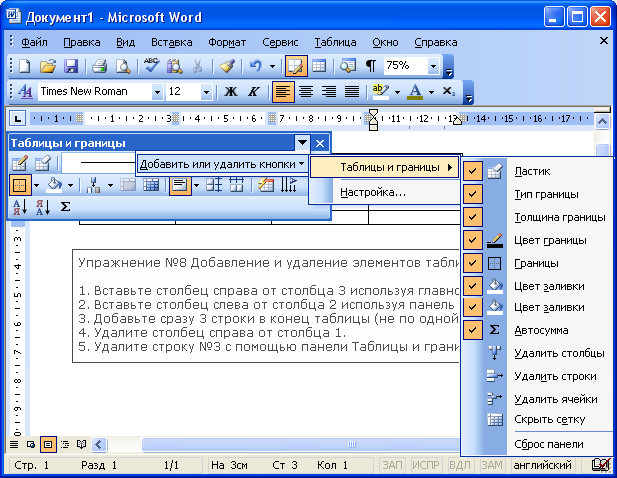
Task: Sort ascending in Tables and Borders toolbar
Action: click(20, 207)
